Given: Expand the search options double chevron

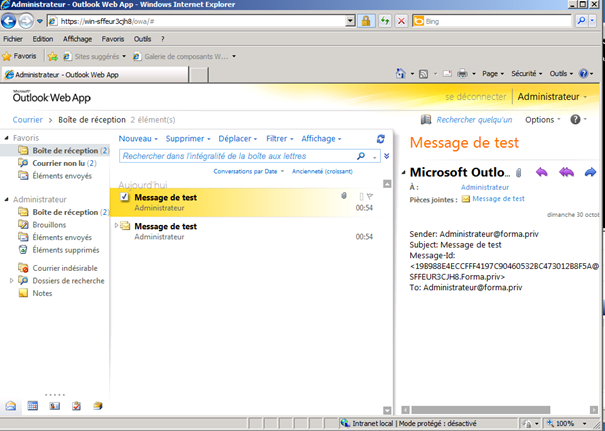Looking at the screenshot, I should pyautogui.click(x=387, y=156).
